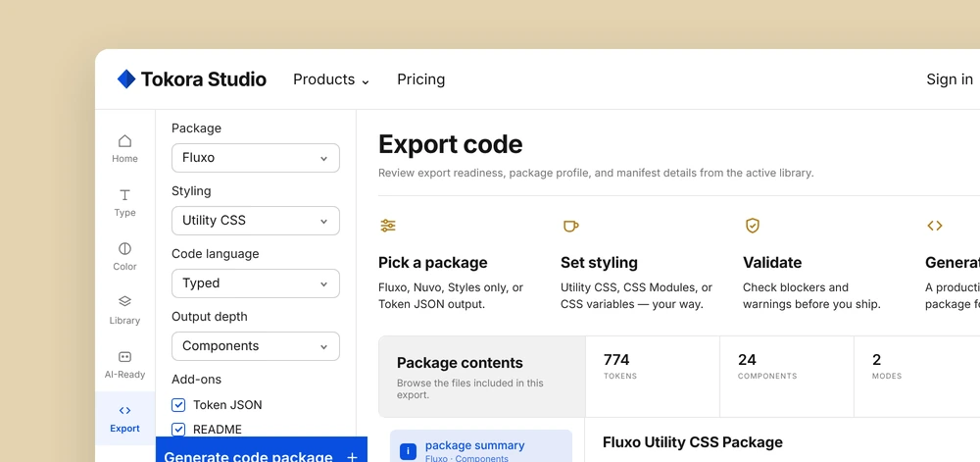Click the Validate heading

point(772,263)
